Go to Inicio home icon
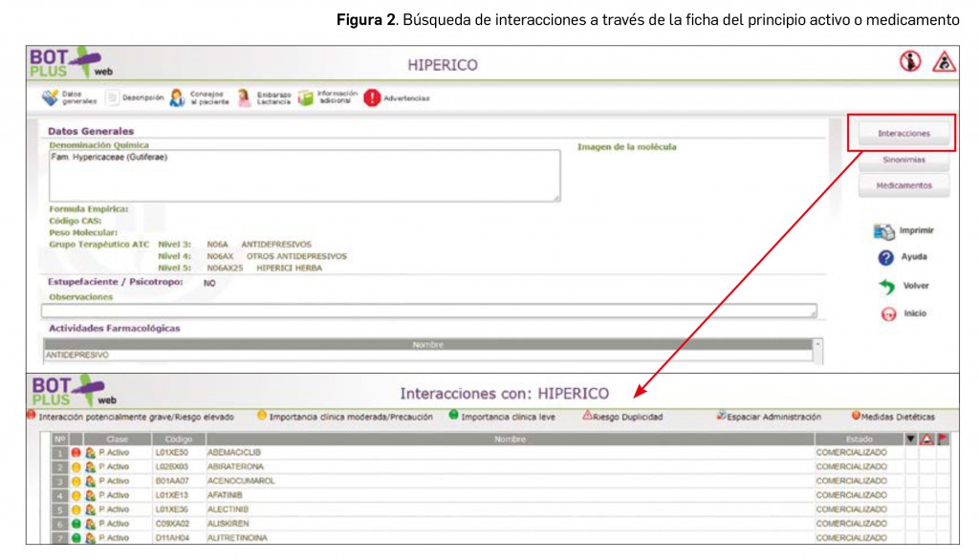Screen dimensions: 979x560 pyautogui.click(x=887, y=313)
